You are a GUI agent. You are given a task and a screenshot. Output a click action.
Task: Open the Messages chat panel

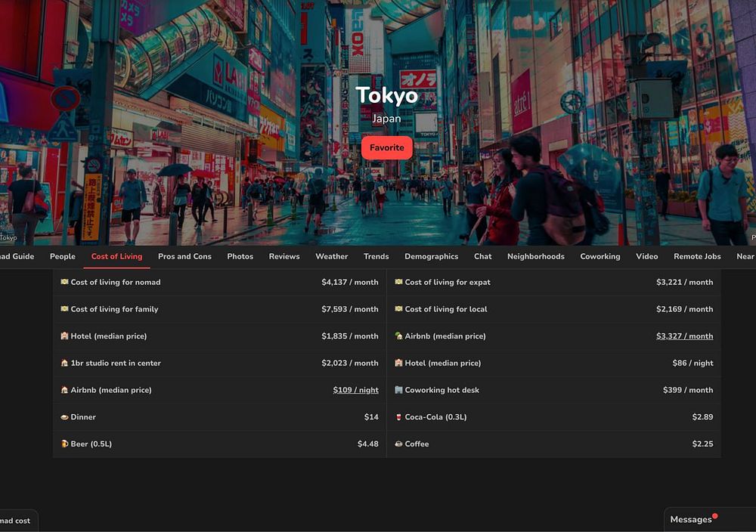[691, 519]
